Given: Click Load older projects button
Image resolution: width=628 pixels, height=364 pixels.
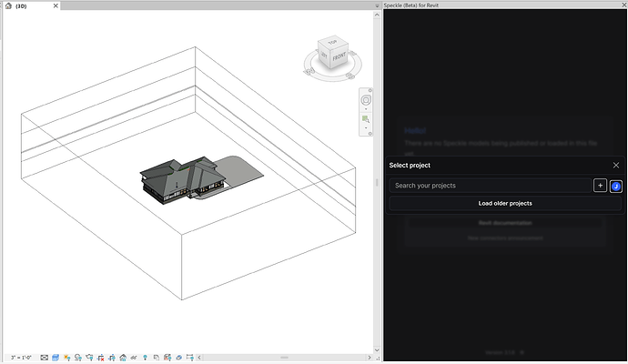Looking at the screenshot, I should pos(505,204).
